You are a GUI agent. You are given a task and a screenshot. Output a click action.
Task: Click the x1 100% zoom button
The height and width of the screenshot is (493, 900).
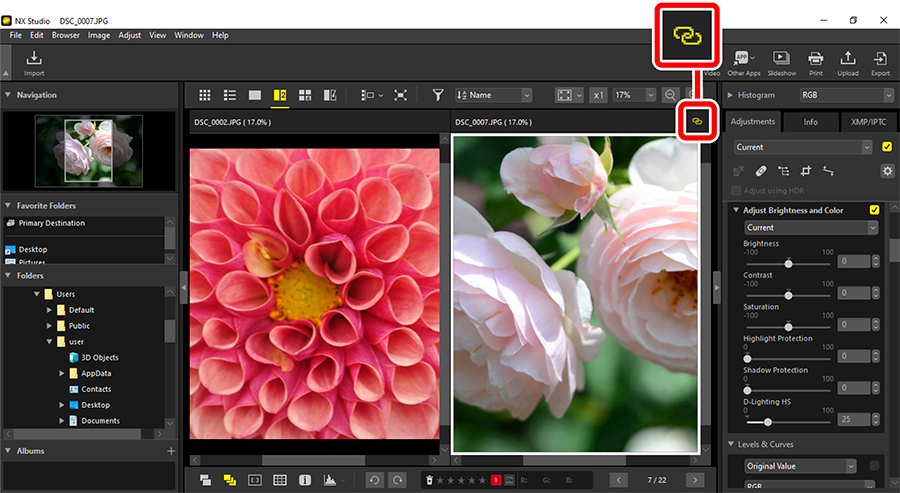(598, 95)
